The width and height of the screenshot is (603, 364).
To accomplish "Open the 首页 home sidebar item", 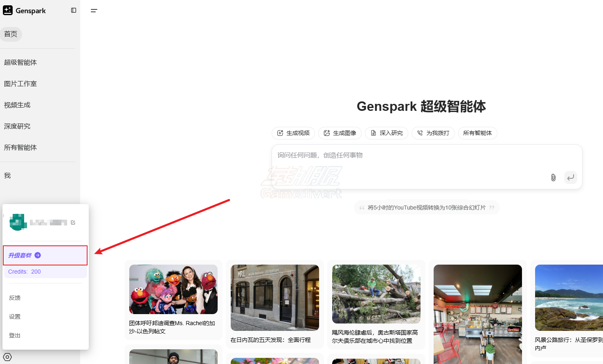I will point(11,34).
